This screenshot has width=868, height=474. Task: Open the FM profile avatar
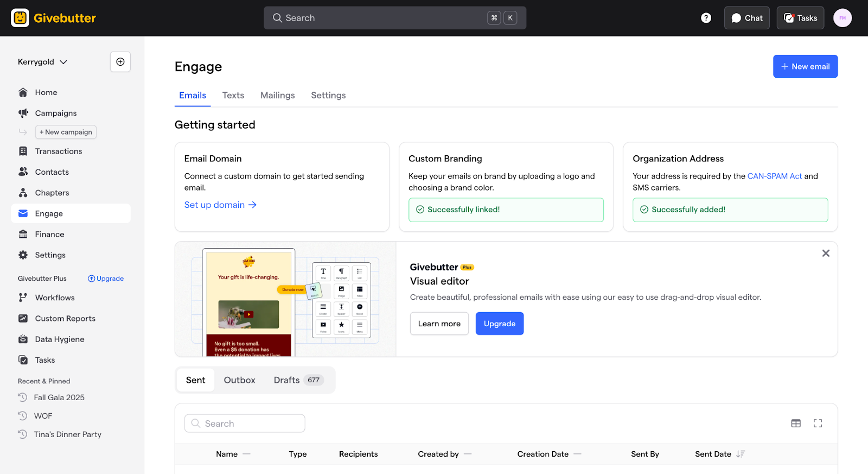pyautogui.click(x=843, y=18)
